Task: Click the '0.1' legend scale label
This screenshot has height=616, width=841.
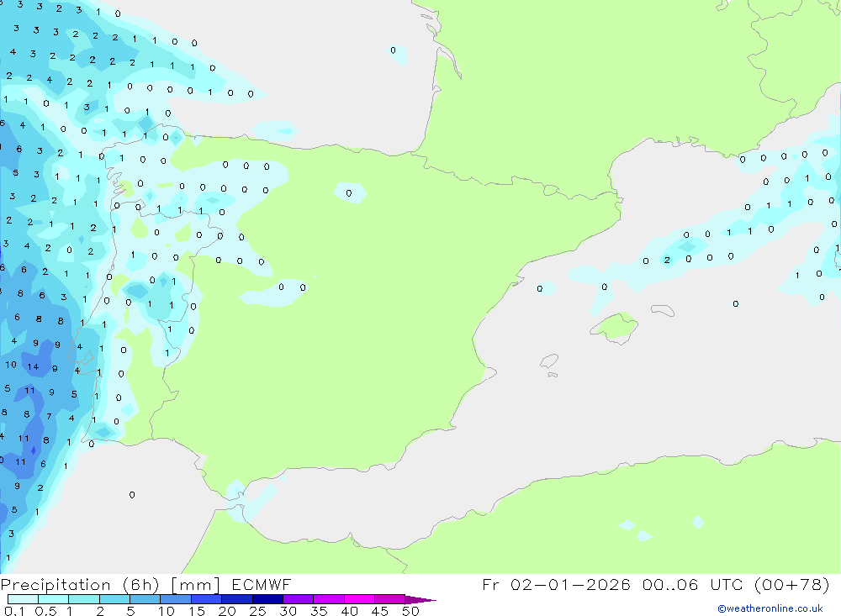Action: pyautogui.click(x=14, y=611)
